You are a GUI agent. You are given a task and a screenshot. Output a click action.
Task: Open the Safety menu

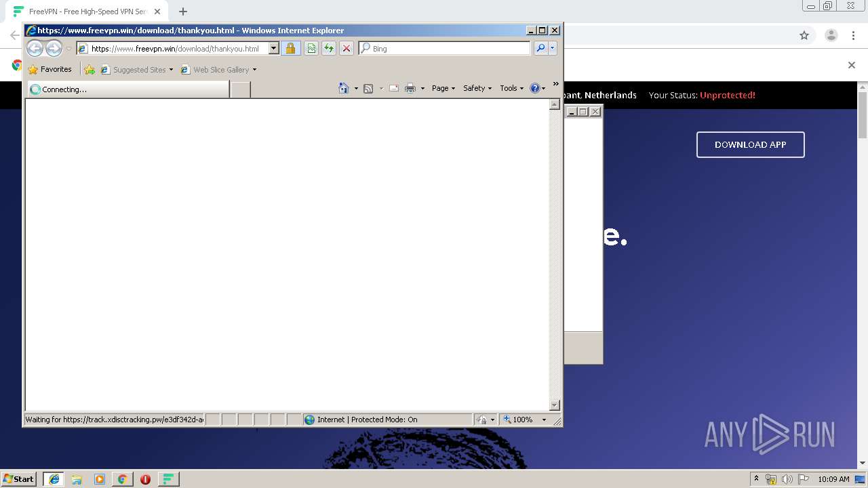(477, 88)
